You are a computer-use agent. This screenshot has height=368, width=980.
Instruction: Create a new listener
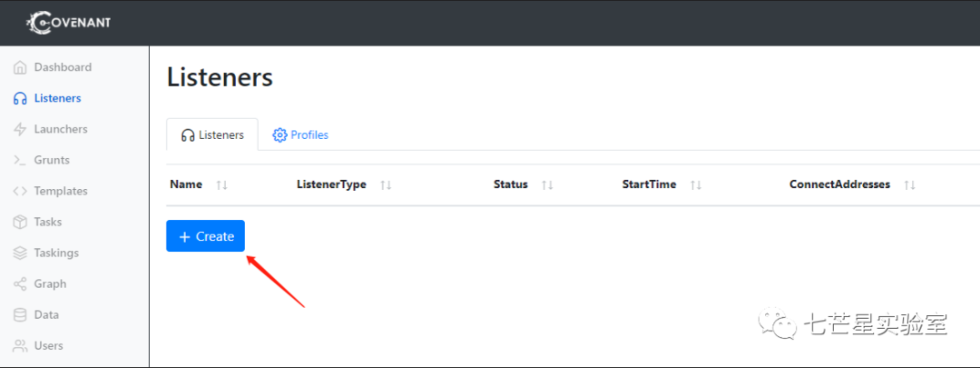tap(206, 236)
